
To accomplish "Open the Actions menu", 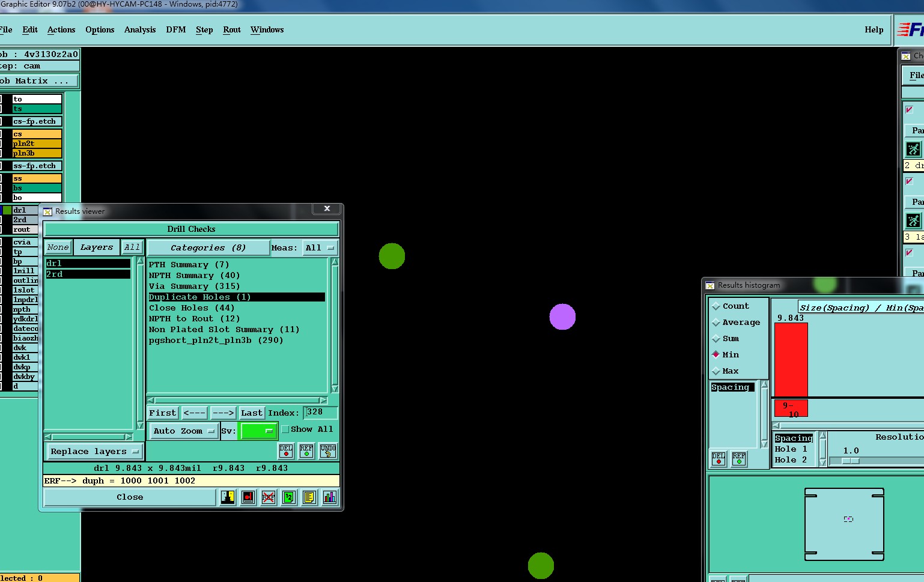I will tap(61, 30).
